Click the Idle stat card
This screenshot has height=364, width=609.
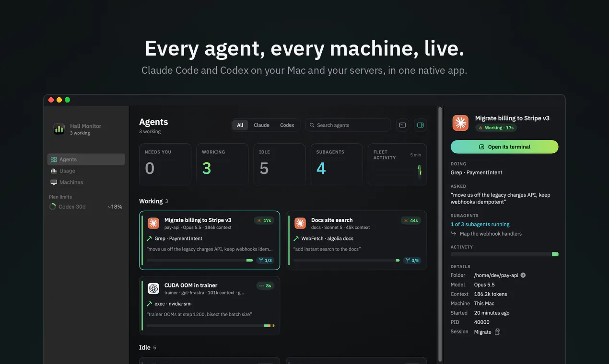pos(280,164)
